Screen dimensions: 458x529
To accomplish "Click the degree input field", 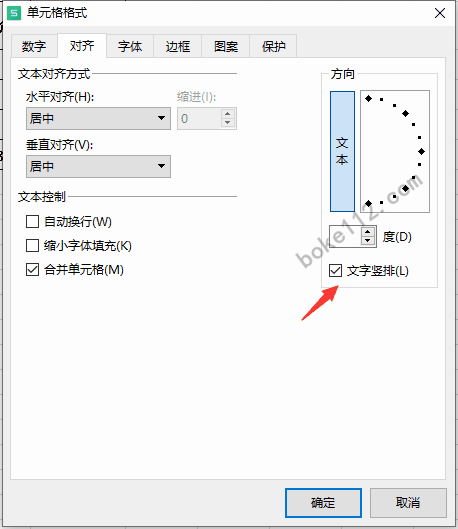I will pos(345,236).
